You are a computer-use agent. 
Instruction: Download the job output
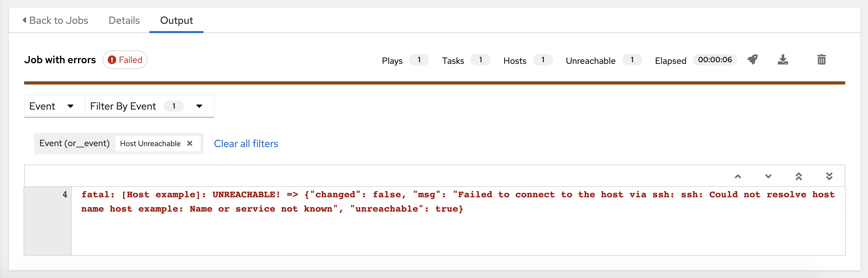[x=782, y=60]
